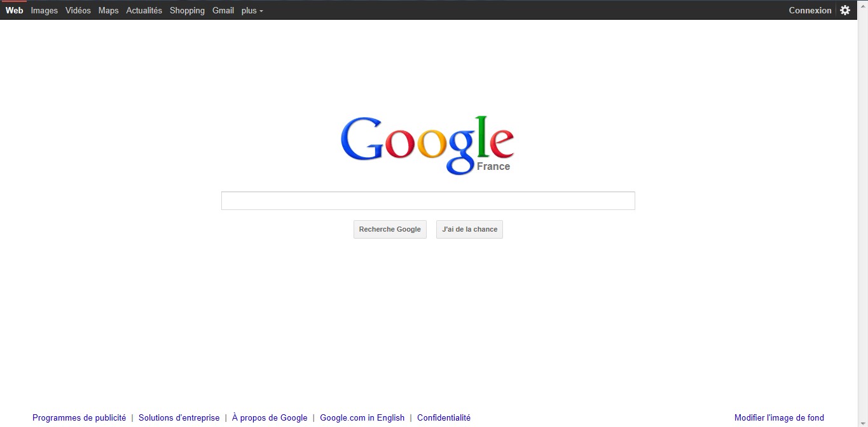Click the Recherche Google button
The height and width of the screenshot is (427, 868).
click(x=390, y=229)
